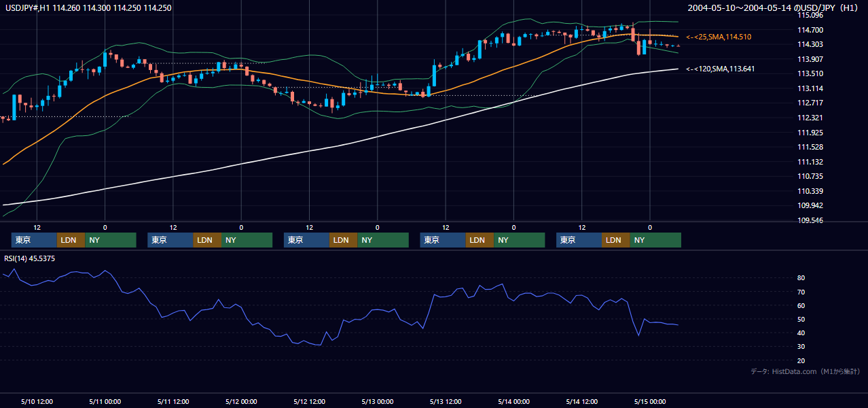Click price level 115.096 on the axis

click(810, 15)
